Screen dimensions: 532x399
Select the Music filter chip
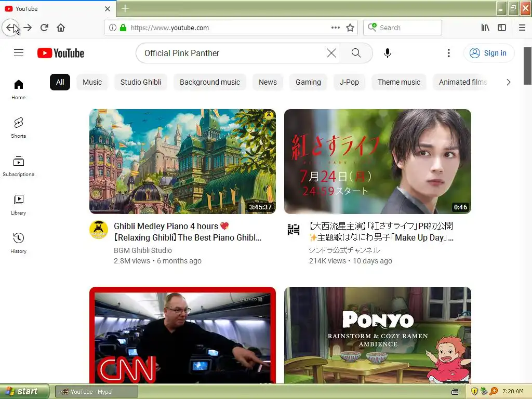92,82
